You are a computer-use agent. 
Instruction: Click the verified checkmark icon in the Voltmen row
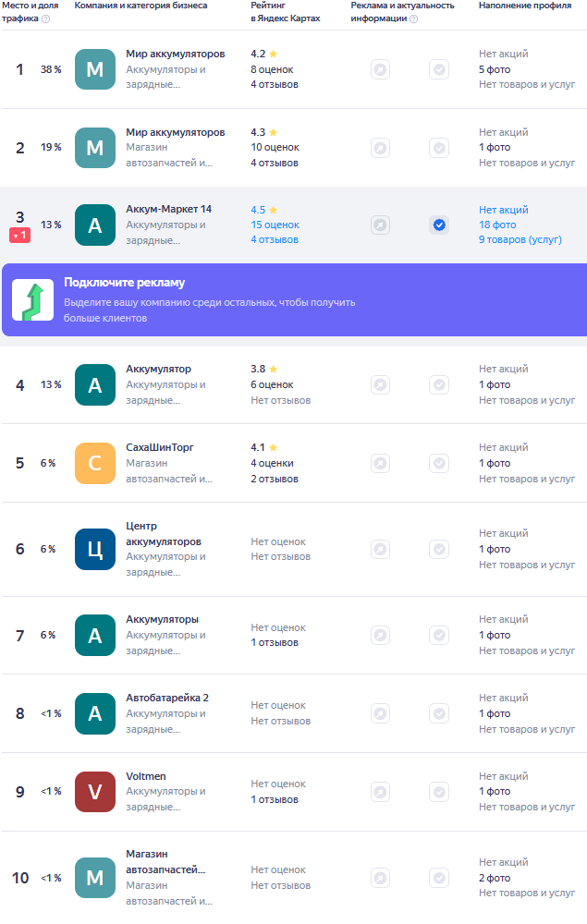(x=439, y=792)
